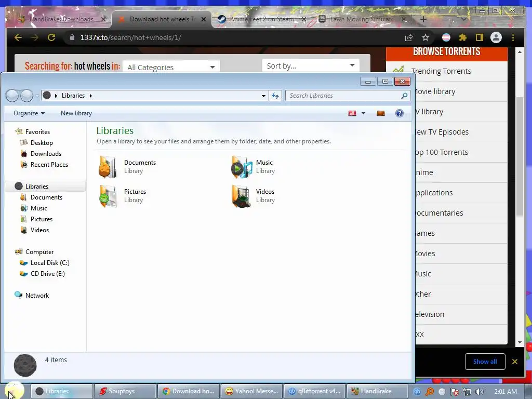This screenshot has width=532, height=399.
Task: Select Videos under Libraries in sidebar
Action: 39,230
